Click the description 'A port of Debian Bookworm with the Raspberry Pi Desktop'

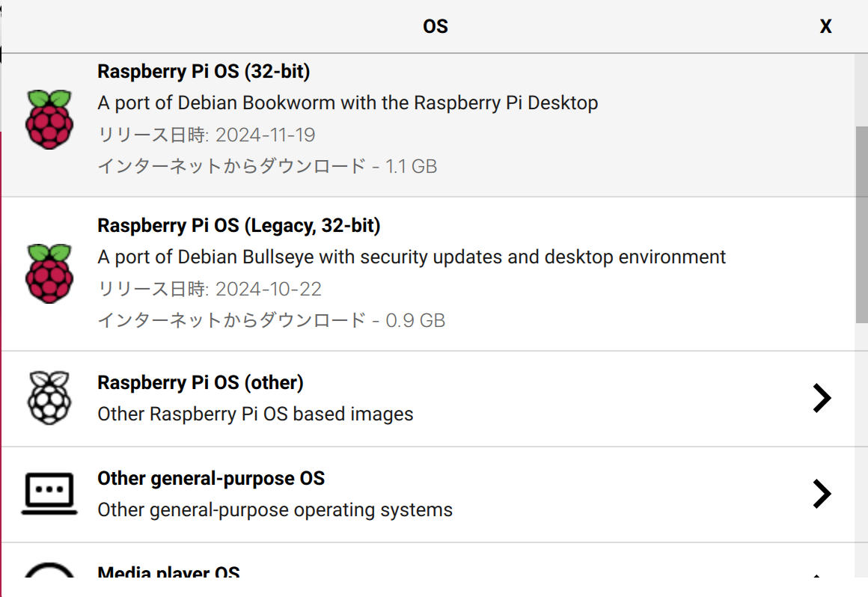click(x=348, y=103)
